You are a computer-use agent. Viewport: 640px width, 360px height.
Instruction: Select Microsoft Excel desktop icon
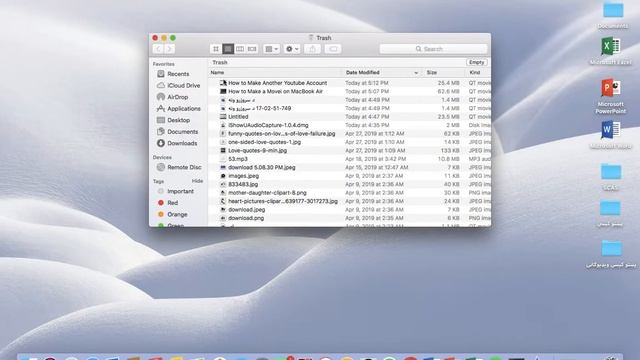(611, 51)
